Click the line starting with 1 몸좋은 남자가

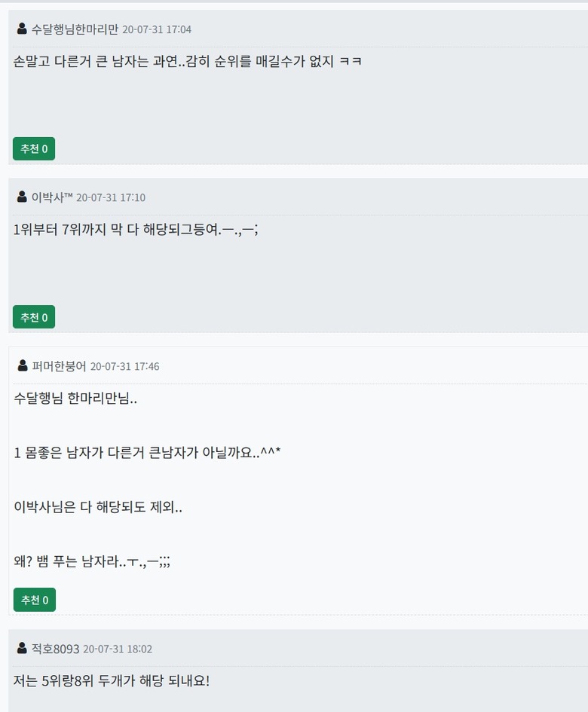click(147, 453)
